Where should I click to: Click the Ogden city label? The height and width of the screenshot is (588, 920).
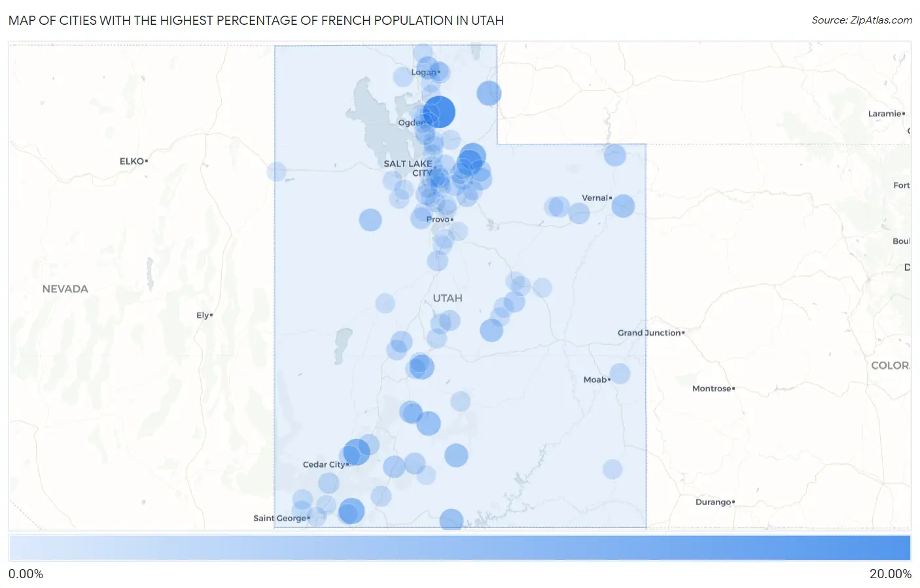tap(412, 123)
